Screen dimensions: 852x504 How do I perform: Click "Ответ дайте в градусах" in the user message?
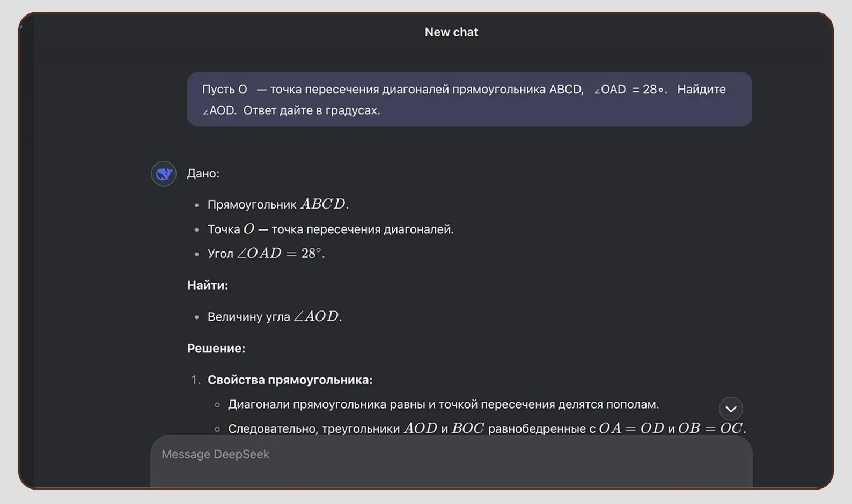[x=311, y=110]
